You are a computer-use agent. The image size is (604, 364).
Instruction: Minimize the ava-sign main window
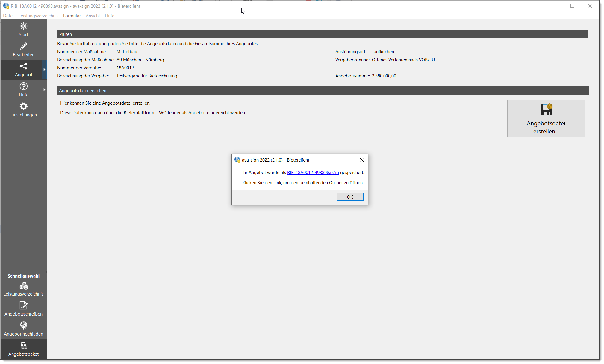[x=555, y=6]
